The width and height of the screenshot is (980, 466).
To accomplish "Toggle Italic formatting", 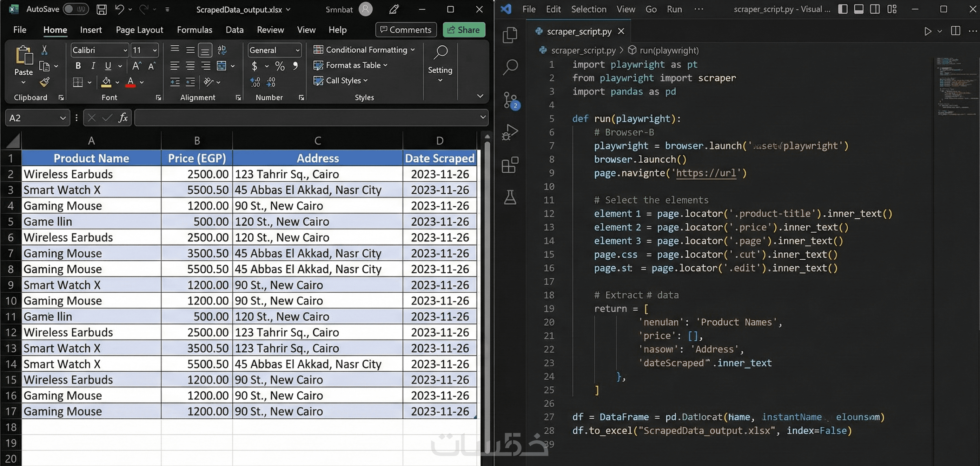I will (x=93, y=66).
